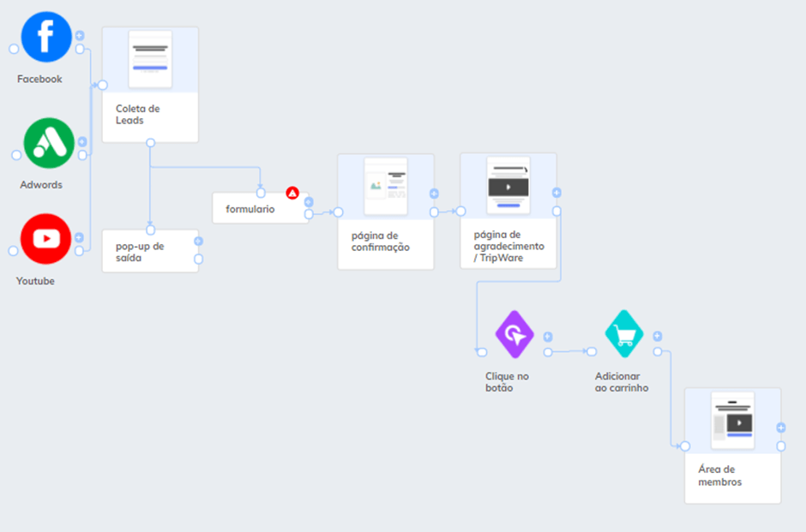Click the plus icon on formulario node
Image resolution: width=806 pixels, height=532 pixels.
coord(309,202)
